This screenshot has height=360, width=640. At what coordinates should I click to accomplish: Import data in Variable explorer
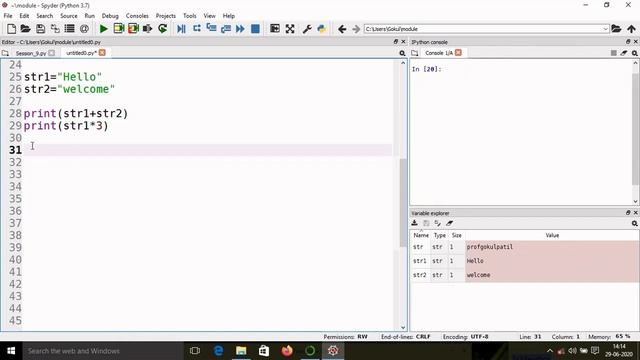[415, 223]
